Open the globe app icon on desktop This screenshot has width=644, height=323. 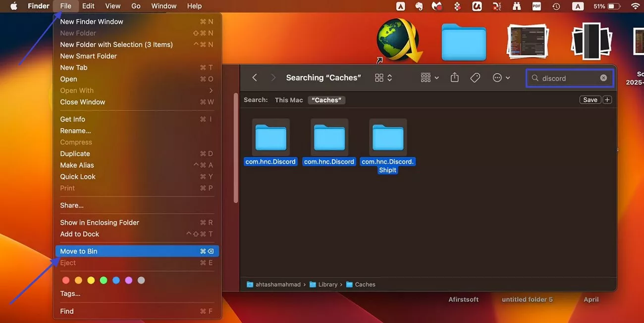coord(397,41)
